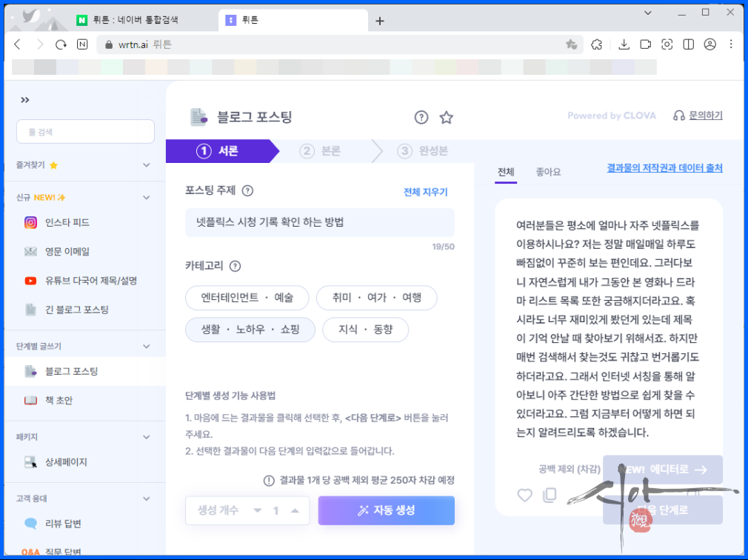The width and height of the screenshot is (748, 560).
Task: Select the generated intro result card text
Action: tap(608, 329)
